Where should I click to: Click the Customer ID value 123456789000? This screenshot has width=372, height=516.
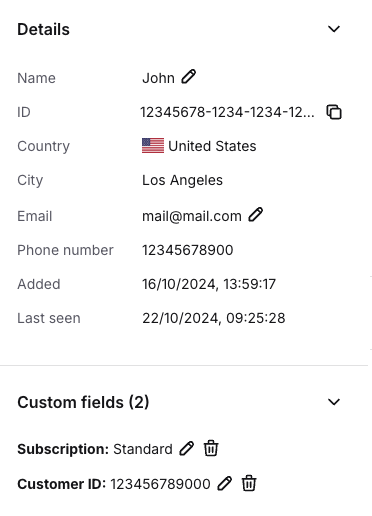pyautogui.click(x=160, y=484)
